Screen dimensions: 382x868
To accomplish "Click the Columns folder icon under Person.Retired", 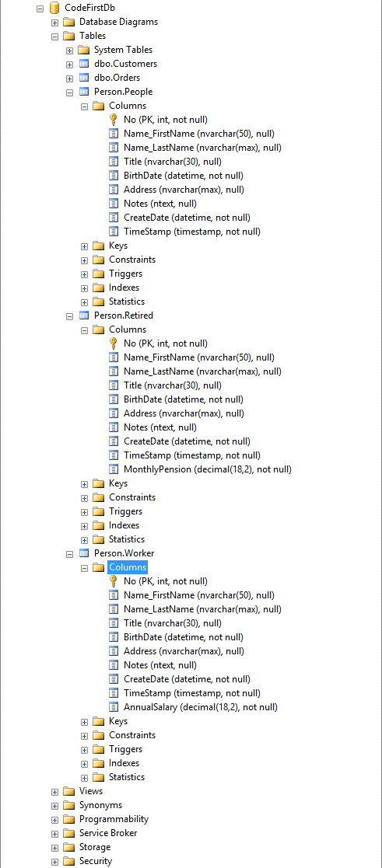I will tap(99, 329).
